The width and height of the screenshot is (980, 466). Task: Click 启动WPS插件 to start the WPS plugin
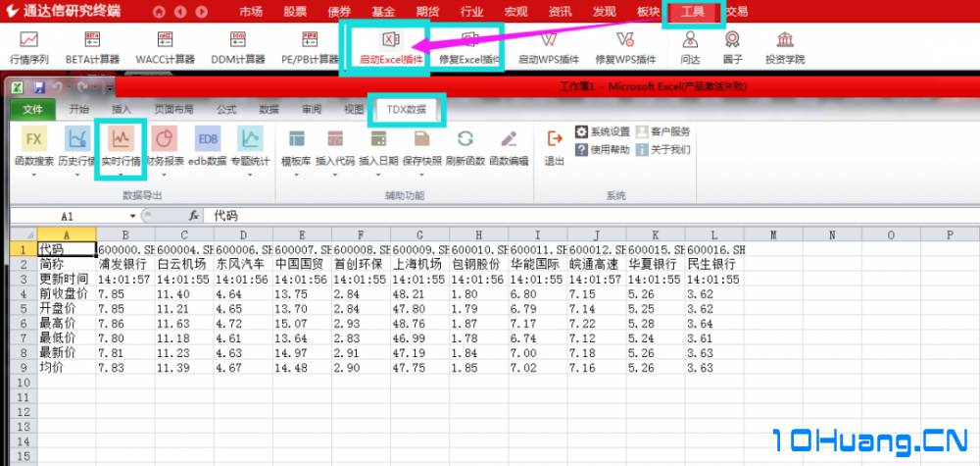(548, 49)
